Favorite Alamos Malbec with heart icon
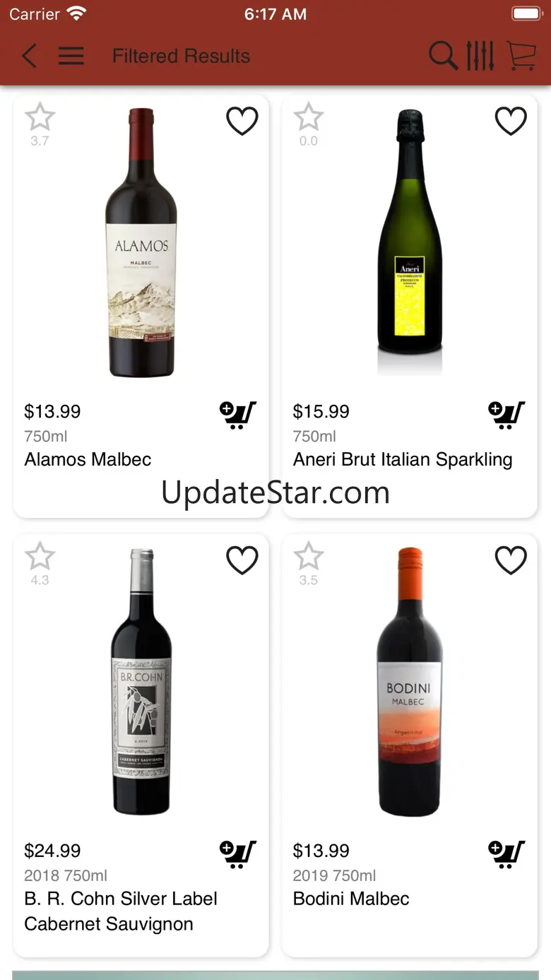Image resolution: width=551 pixels, height=980 pixels. pos(242,121)
